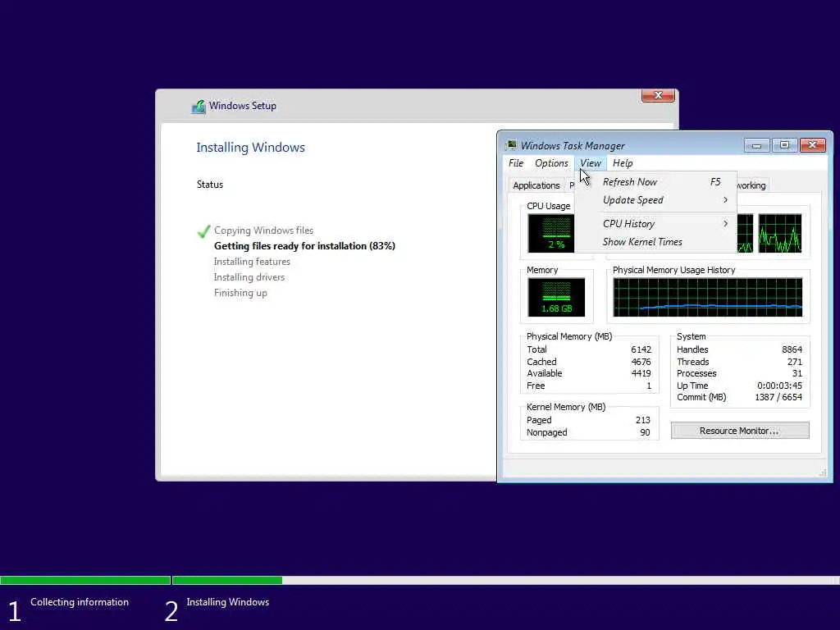This screenshot has height=630, width=840.
Task: Open the Options menu in Task Manager
Action: click(551, 163)
